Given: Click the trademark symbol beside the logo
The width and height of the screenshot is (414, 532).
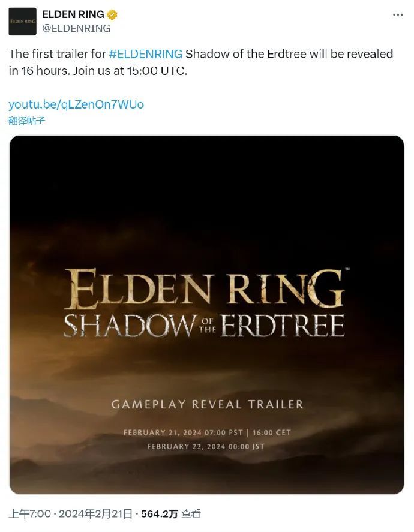Looking at the screenshot, I should point(346,271).
